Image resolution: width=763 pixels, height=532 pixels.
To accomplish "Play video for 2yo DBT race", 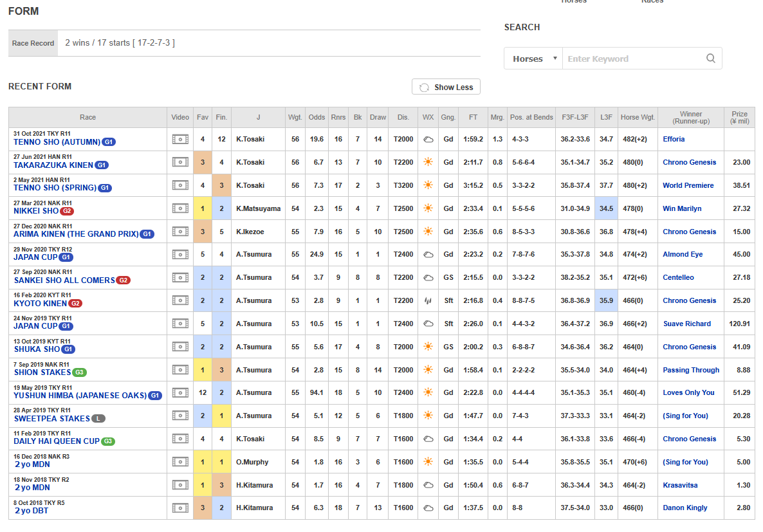I will (x=180, y=508).
